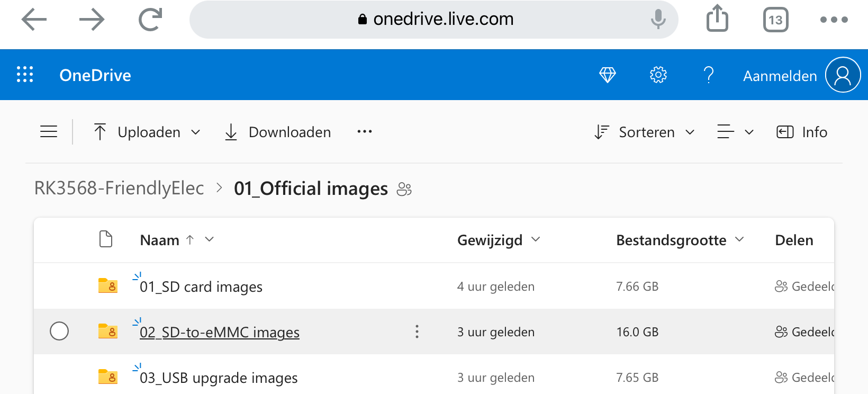868x394 pixels.
Task: Tap the browser share icon
Action: (x=717, y=19)
